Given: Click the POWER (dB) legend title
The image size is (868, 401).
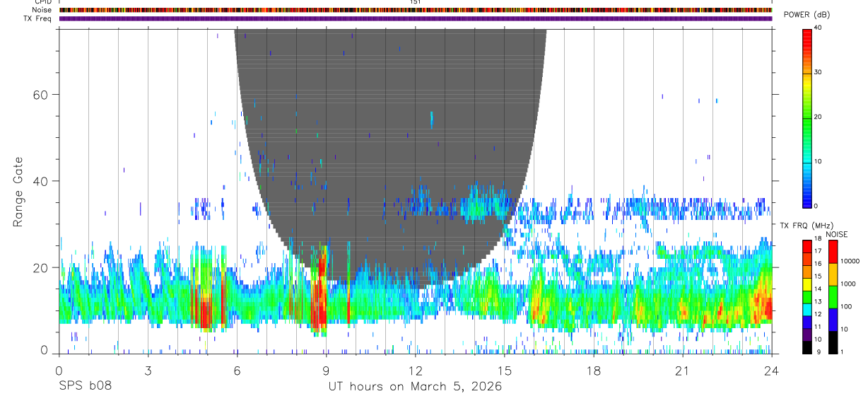Looking at the screenshot, I should pos(807,15).
